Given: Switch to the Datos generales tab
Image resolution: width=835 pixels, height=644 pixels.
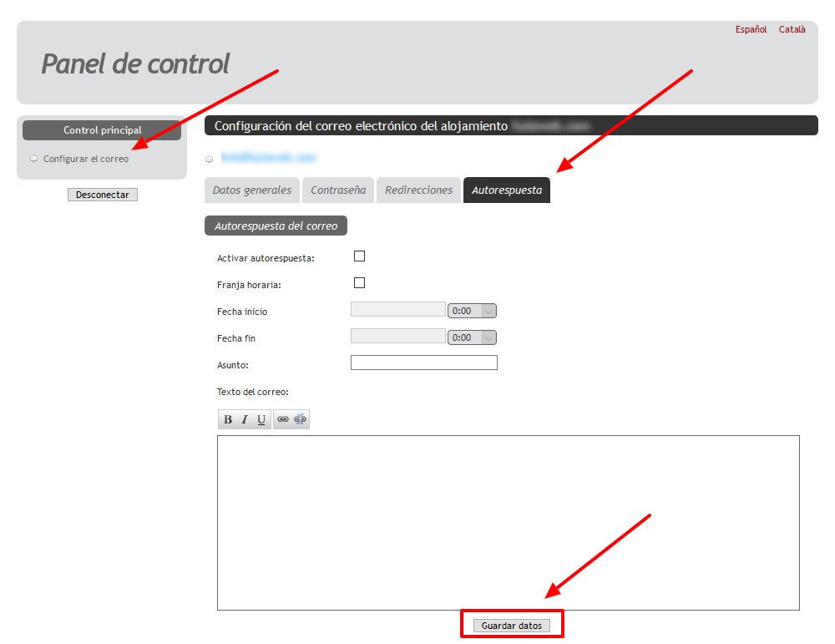Looking at the screenshot, I should point(252,190).
